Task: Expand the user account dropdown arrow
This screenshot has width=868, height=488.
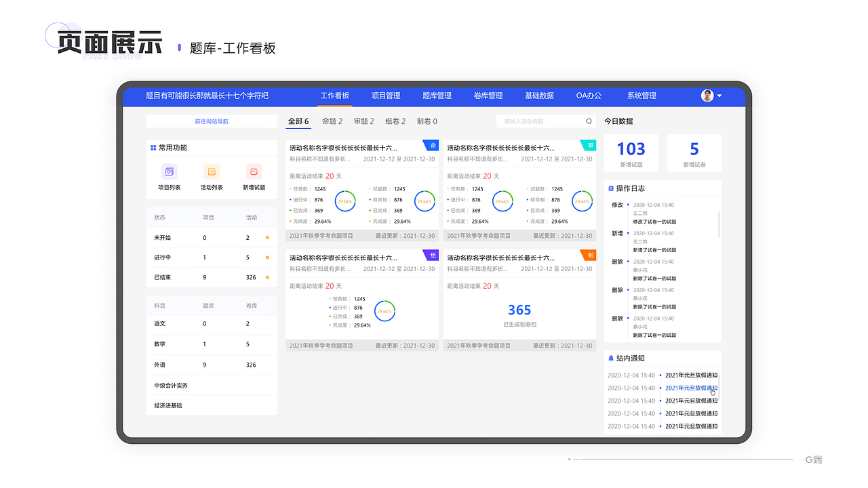Action: (x=719, y=96)
